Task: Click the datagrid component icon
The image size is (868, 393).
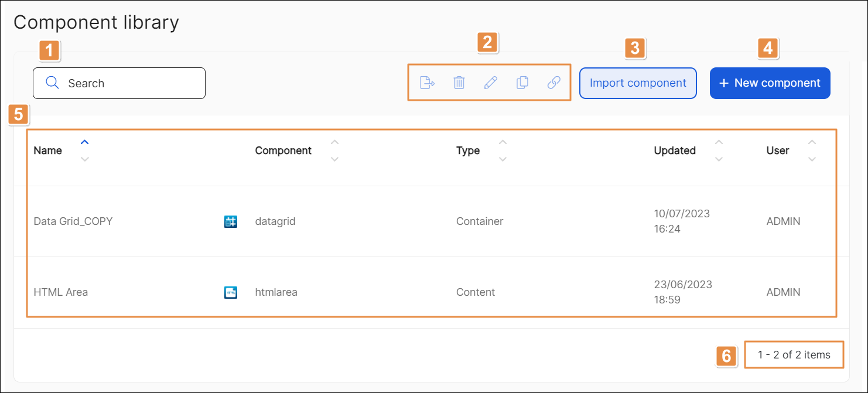Action: 230,221
